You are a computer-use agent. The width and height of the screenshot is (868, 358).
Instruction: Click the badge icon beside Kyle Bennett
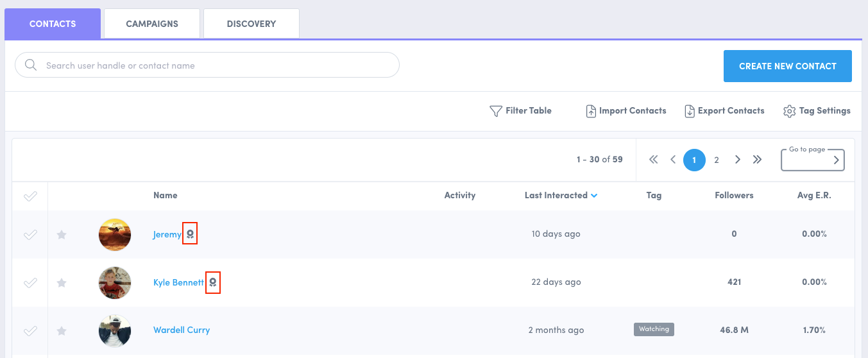[x=213, y=282]
